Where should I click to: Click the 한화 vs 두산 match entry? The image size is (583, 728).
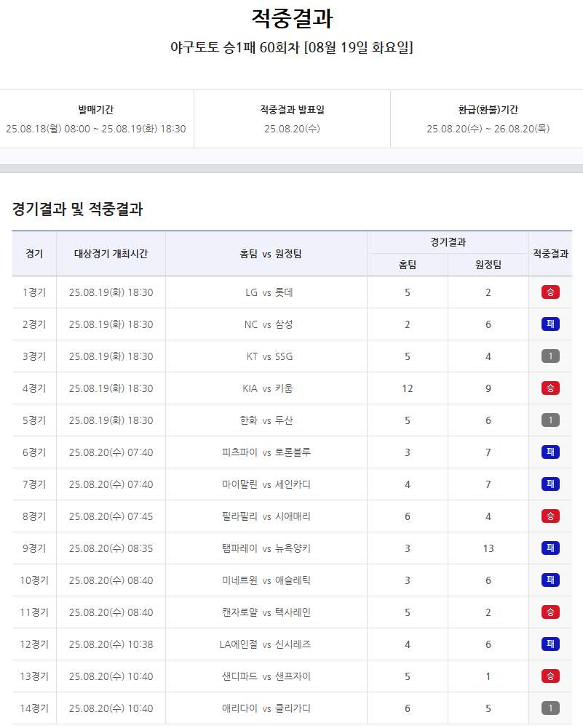tap(266, 420)
